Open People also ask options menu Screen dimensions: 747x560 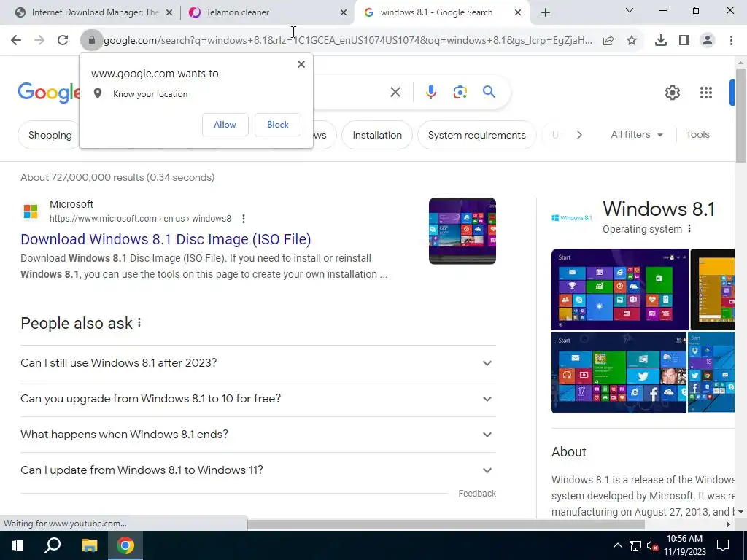coord(139,323)
